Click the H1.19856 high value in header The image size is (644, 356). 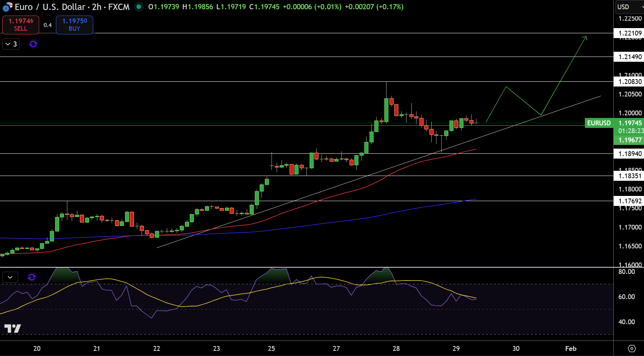pos(198,7)
